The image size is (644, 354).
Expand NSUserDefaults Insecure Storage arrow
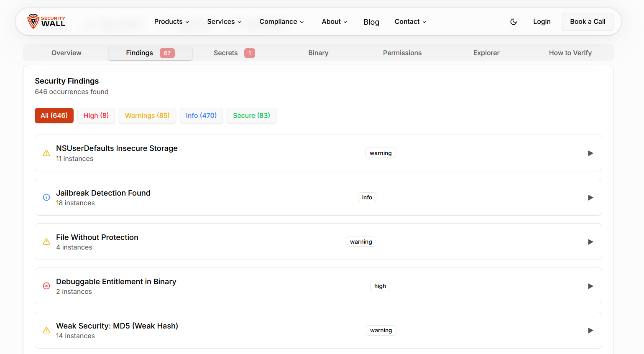590,153
